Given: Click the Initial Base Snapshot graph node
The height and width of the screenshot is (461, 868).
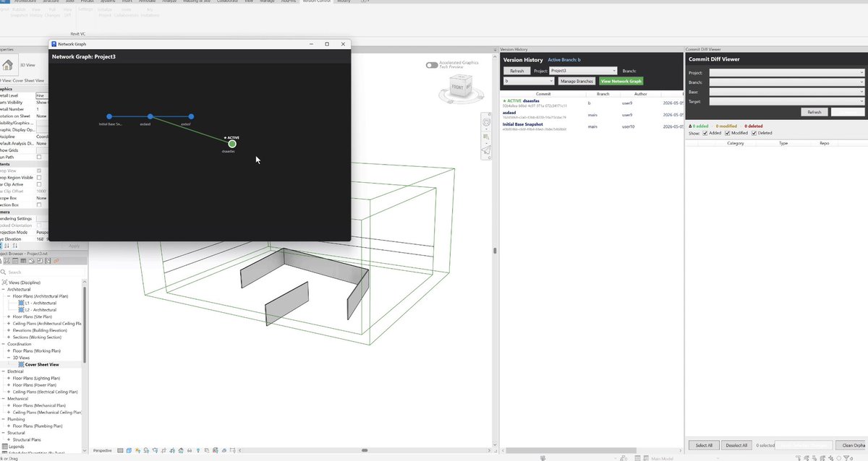Looking at the screenshot, I should click(109, 116).
